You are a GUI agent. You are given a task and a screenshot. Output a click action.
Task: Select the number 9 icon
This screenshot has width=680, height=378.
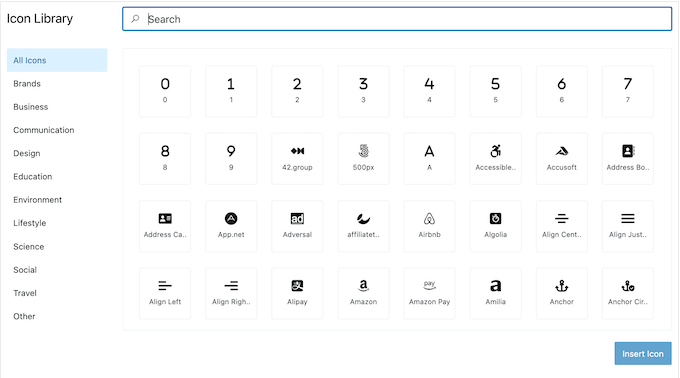[231, 159]
